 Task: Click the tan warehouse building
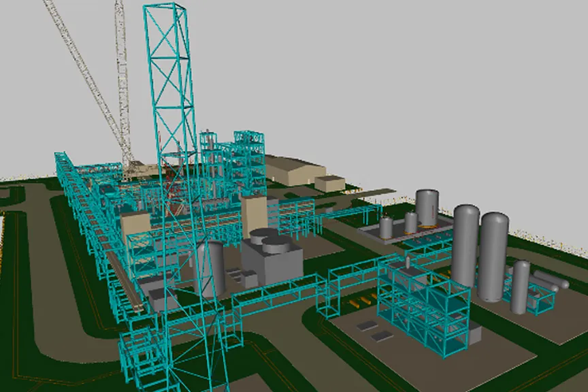[293, 170]
